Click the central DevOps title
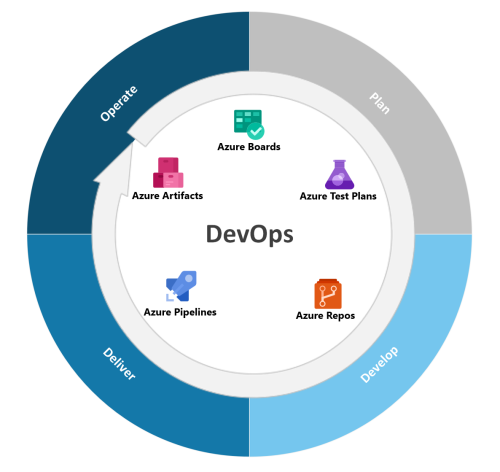The width and height of the screenshot is (500, 472). click(x=250, y=235)
